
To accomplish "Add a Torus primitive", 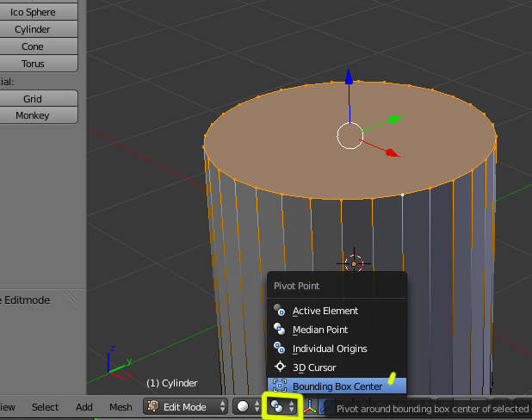I will [39, 64].
